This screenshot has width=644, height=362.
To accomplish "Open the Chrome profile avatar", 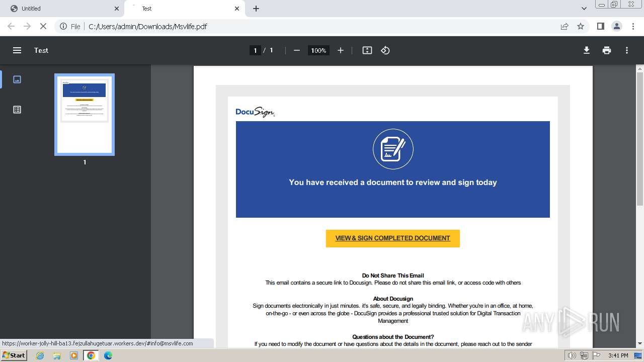I will 616,26.
